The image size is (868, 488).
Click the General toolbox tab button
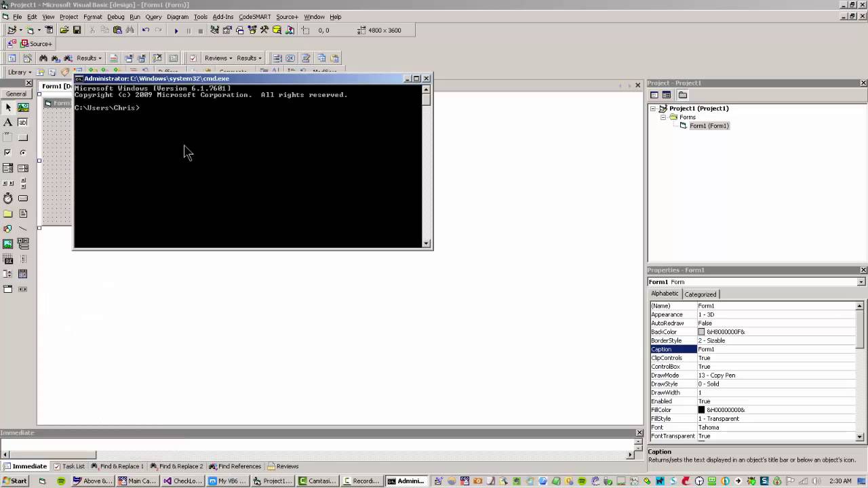(x=16, y=94)
